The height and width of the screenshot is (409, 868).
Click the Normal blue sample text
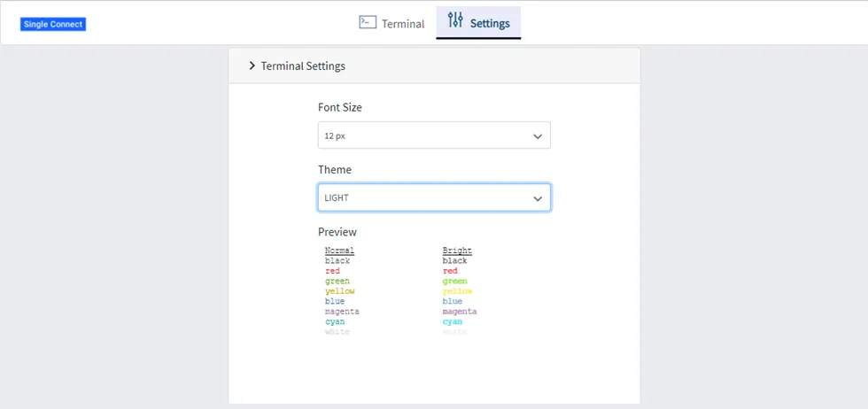[x=335, y=301]
